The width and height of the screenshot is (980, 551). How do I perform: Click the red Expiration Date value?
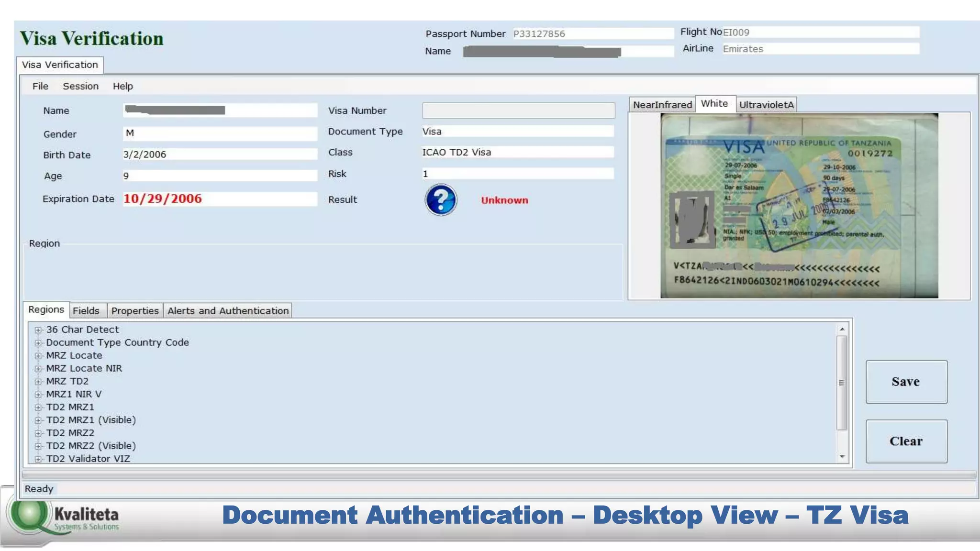(163, 198)
